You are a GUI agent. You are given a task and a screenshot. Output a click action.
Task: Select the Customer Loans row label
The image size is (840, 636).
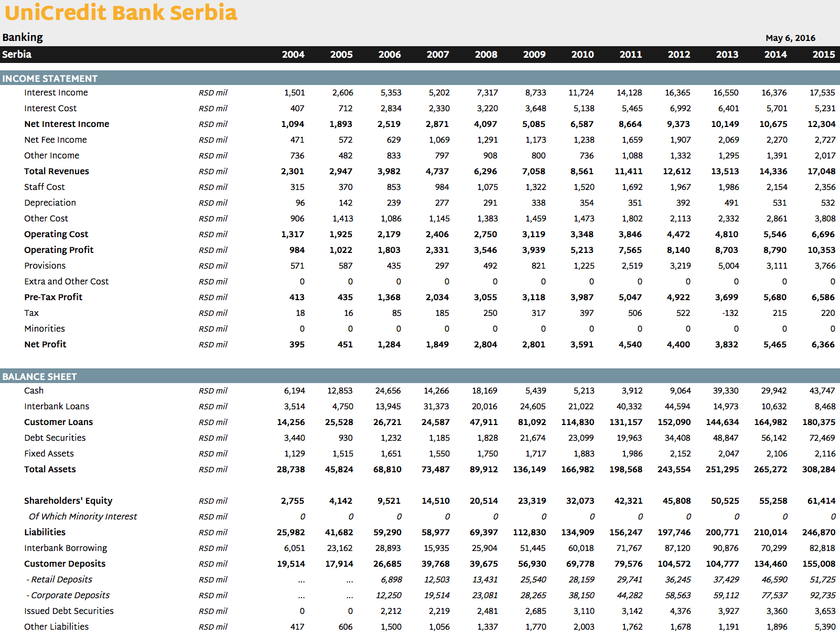[x=58, y=422]
